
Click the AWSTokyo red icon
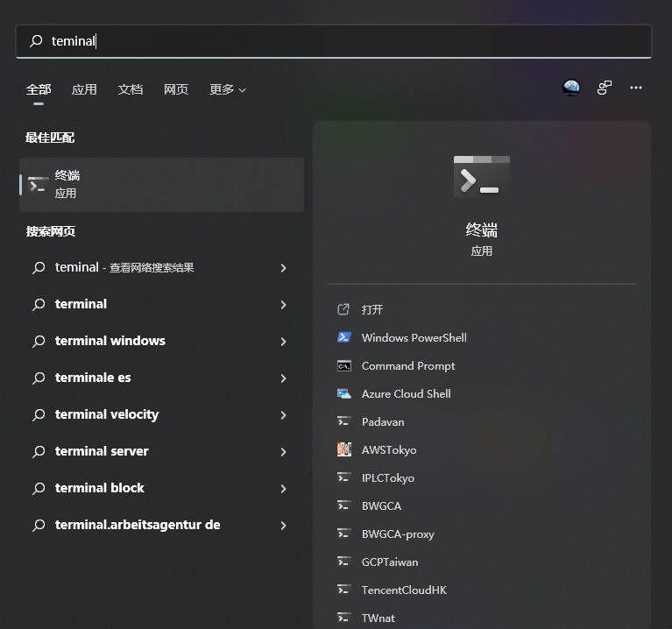[x=344, y=449]
